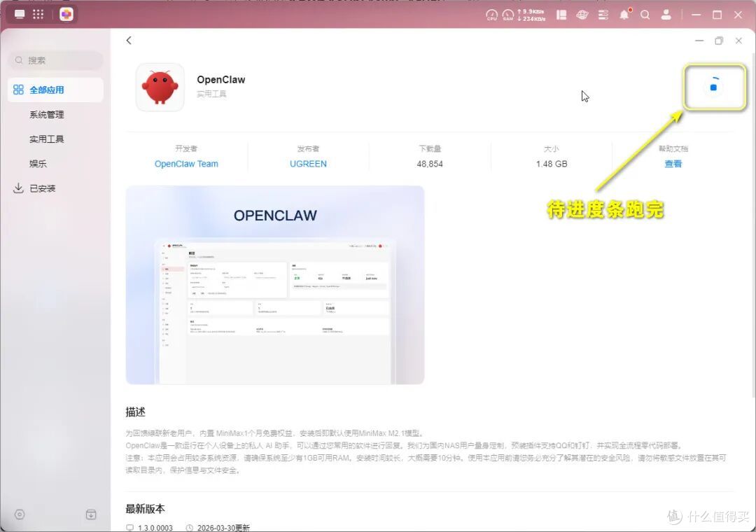Image resolution: width=756 pixels, height=532 pixels.
Task: Open the planet network icon
Action: [582, 15]
